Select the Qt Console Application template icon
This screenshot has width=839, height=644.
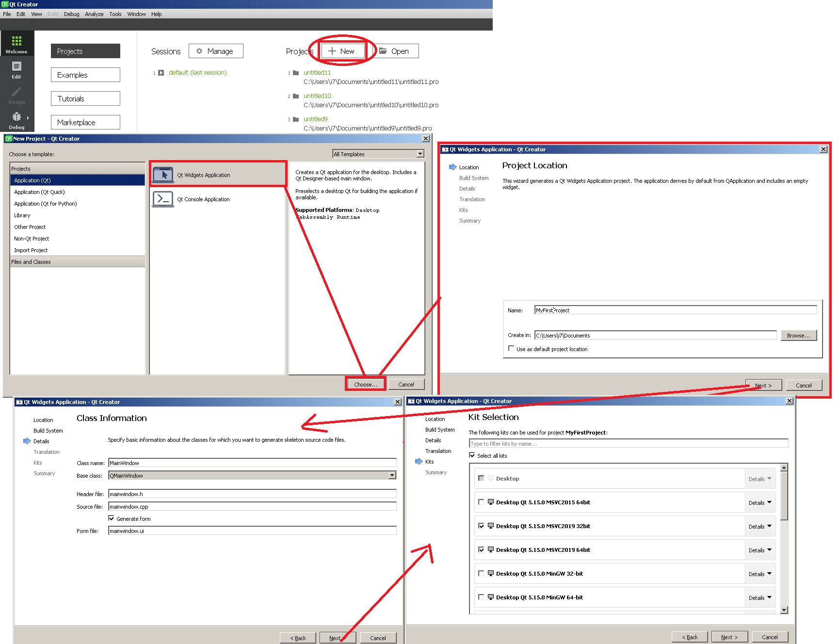tap(163, 199)
